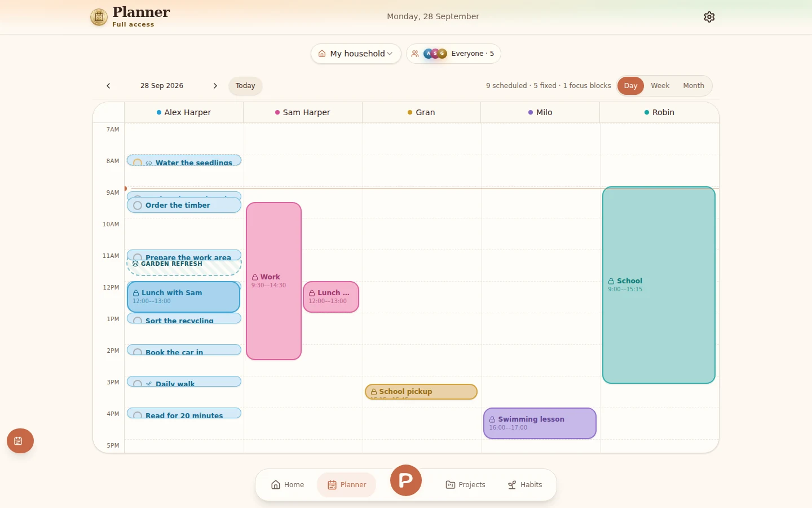
Task: Open Garden Refresh focus block
Action: [x=184, y=268]
